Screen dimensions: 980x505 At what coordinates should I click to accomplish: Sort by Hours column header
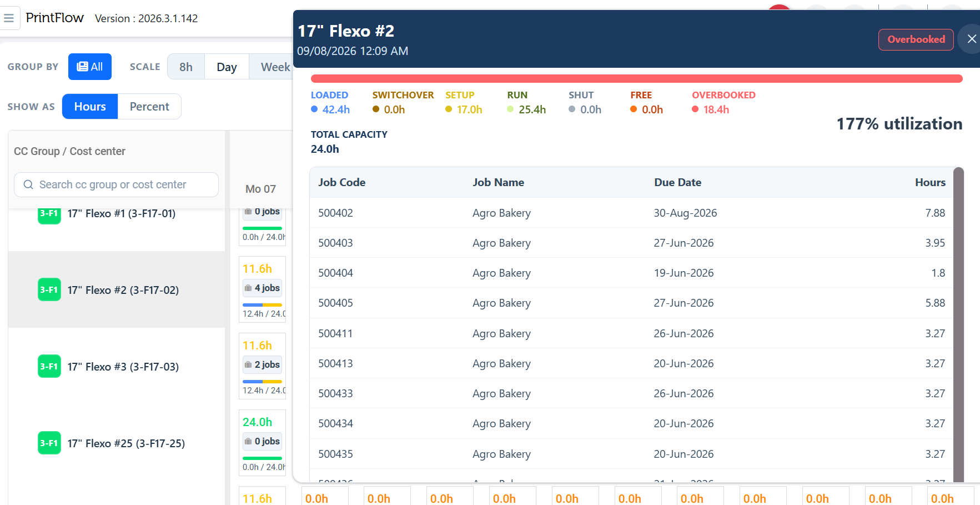coord(930,182)
